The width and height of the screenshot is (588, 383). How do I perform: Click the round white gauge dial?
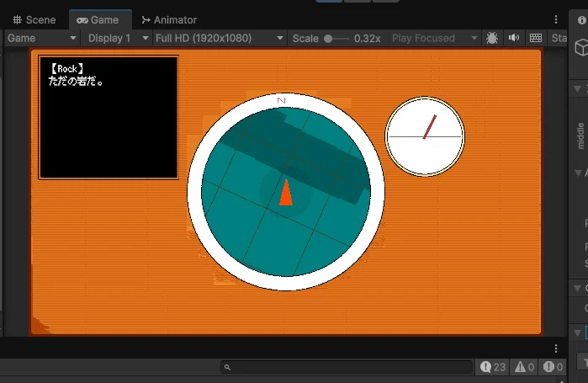425,136
